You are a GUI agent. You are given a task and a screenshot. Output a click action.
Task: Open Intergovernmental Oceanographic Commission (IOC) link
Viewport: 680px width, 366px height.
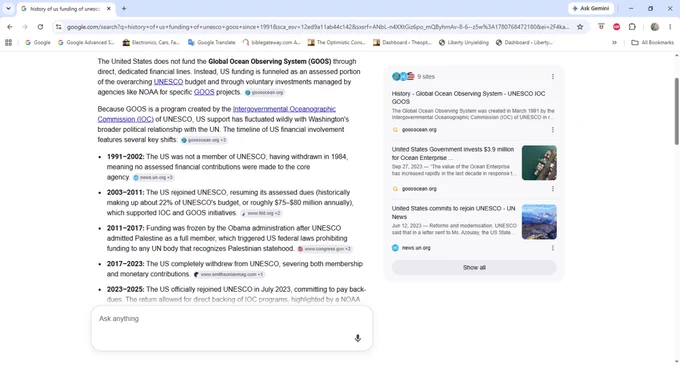tap(216, 114)
